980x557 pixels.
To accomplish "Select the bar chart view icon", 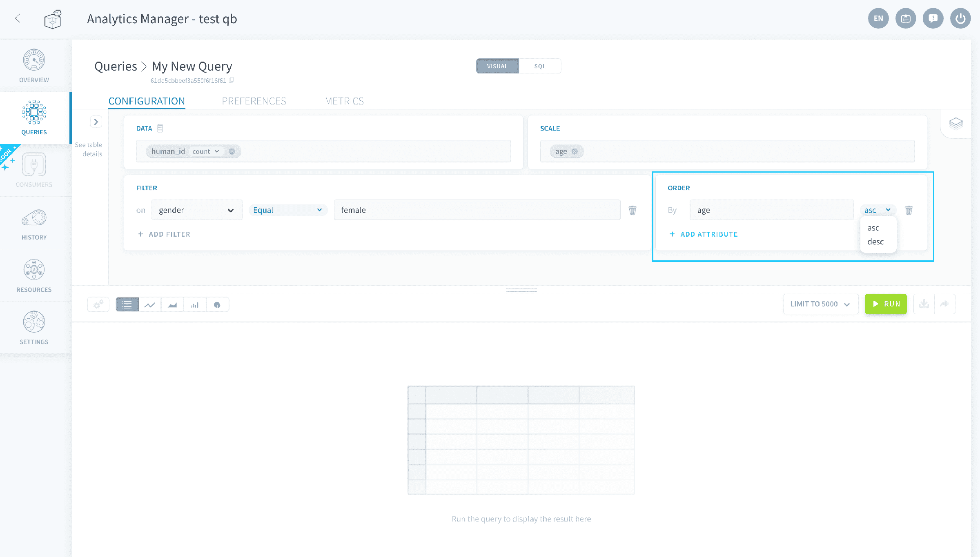I will pos(195,304).
